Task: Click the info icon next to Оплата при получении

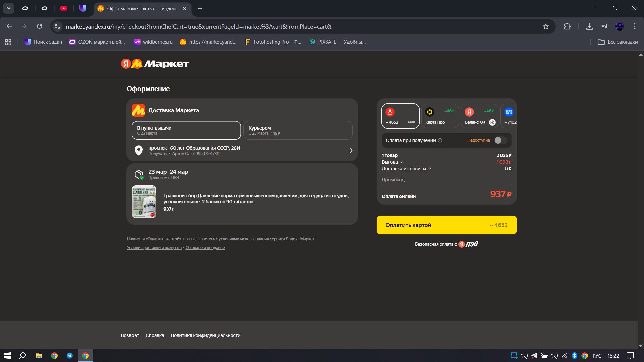Action: (440, 140)
